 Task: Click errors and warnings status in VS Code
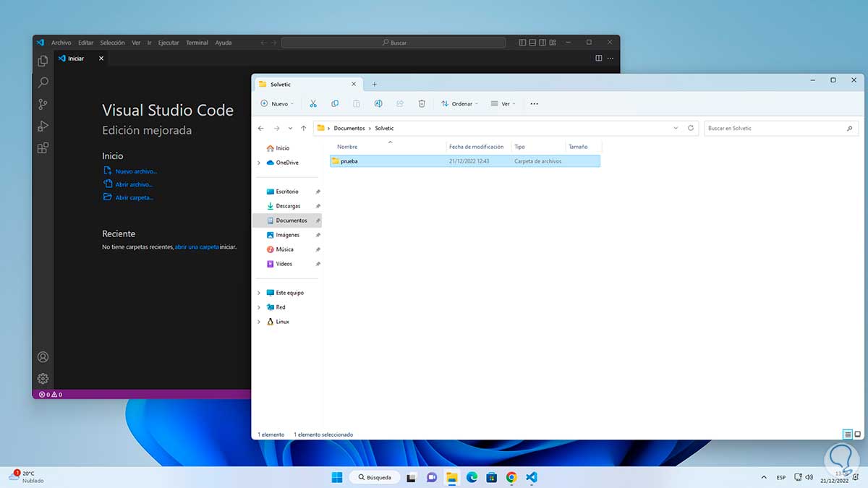point(51,395)
